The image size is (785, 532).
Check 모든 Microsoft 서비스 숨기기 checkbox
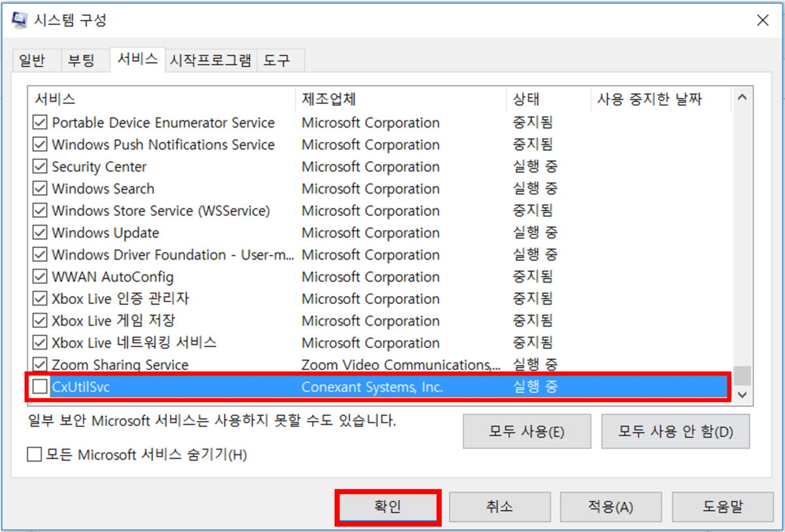pyautogui.click(x=35, y=454)
